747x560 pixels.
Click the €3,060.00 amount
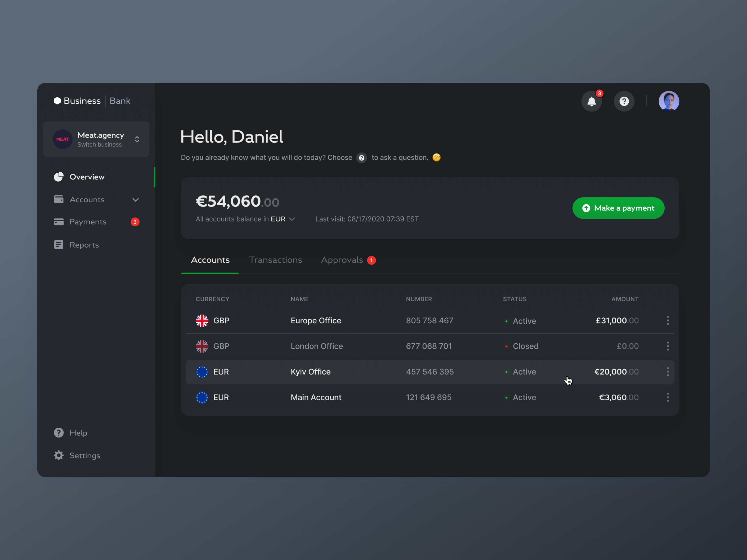(x=619, y=398)
